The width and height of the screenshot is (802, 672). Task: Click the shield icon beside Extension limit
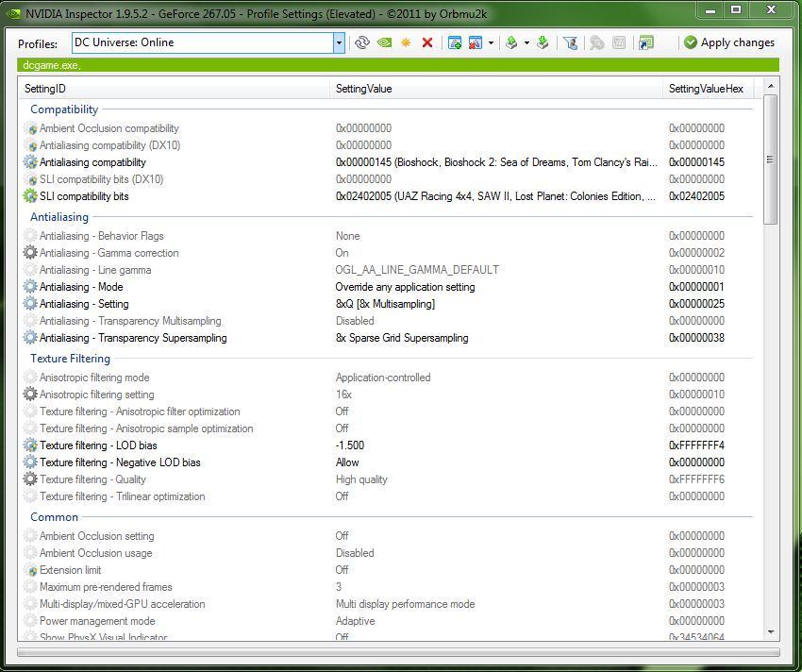click(x=31, y=570)
